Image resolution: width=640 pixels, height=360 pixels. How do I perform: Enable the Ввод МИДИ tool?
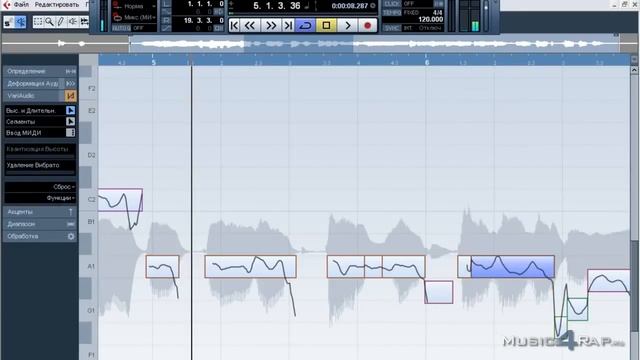coord(71,132)
